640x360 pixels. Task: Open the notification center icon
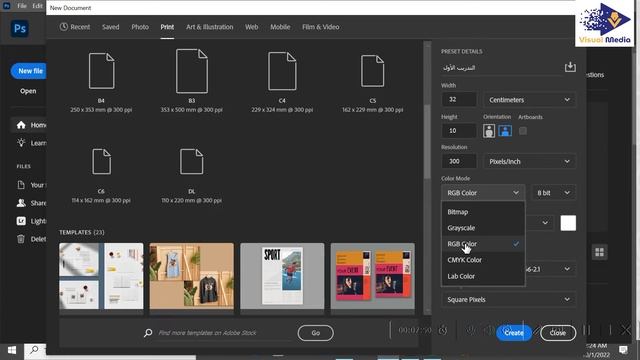coord(623,350)
